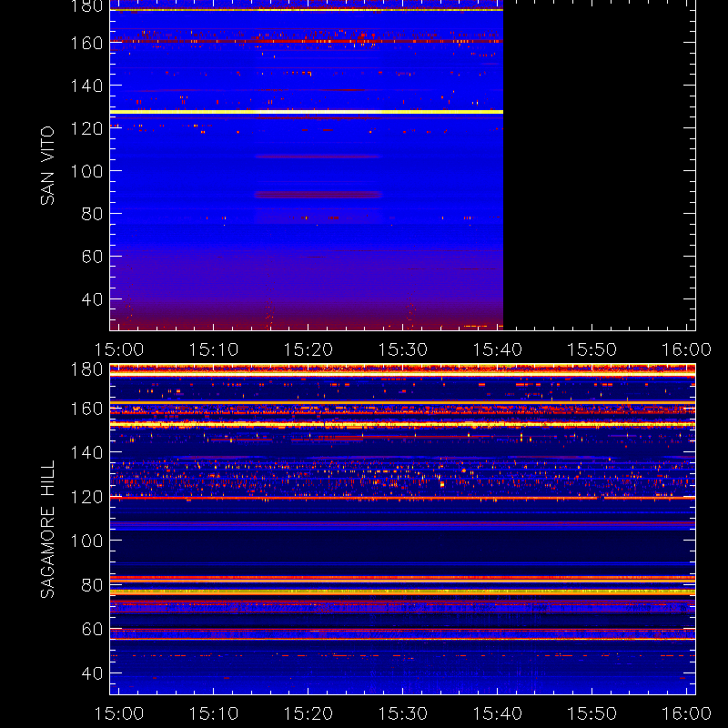Click the 15:30 time label under San Vito plot
This screenshot has width=728, height=728.
click(402, 349)
